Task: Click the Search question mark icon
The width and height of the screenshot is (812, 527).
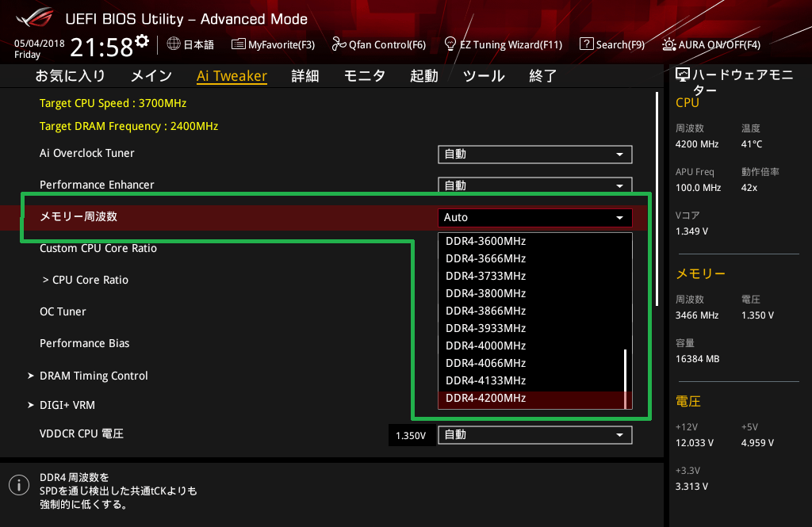Action: coord(586,44)
